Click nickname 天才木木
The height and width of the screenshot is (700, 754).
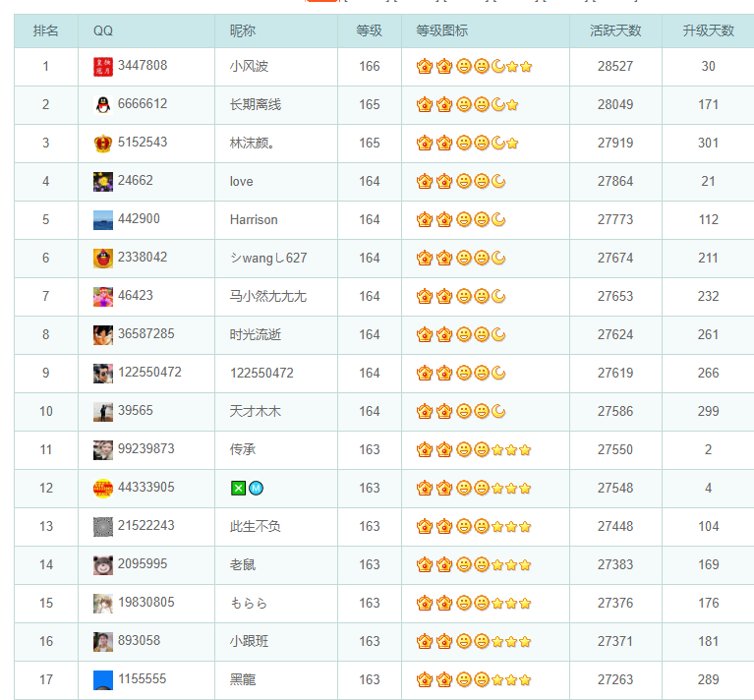click(x=256, y=412)
